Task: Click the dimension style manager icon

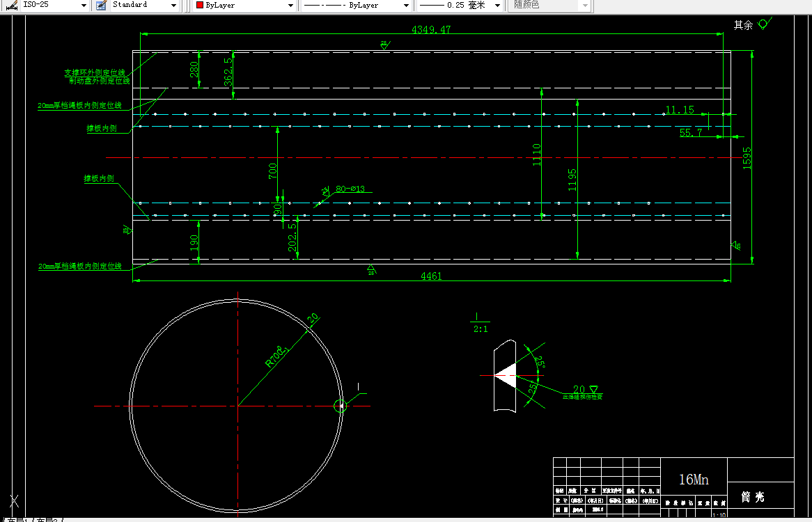Action: tap(12, 5)
